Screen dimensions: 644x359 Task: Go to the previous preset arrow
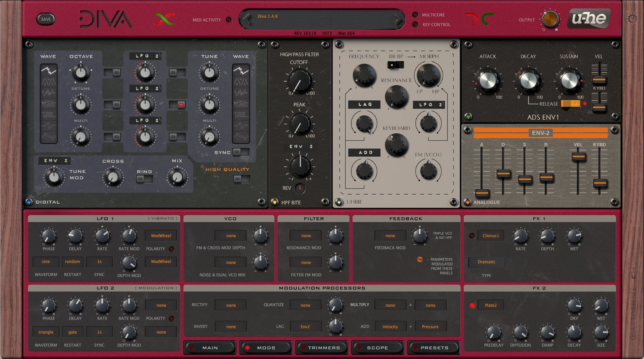pyautogui.click(x=246, y=19)
